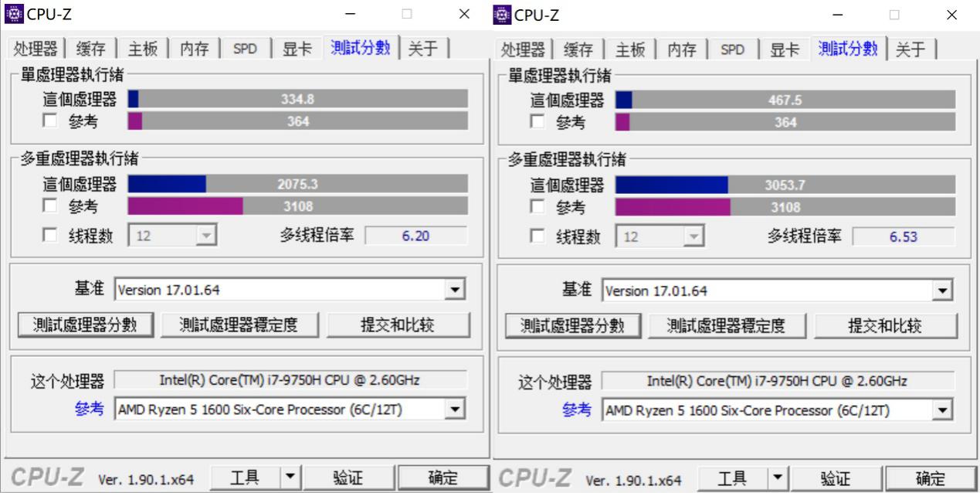Select 内存 tab in left window
The height and width of the screenshot is (493, 980).
click(x=195, y=49)
